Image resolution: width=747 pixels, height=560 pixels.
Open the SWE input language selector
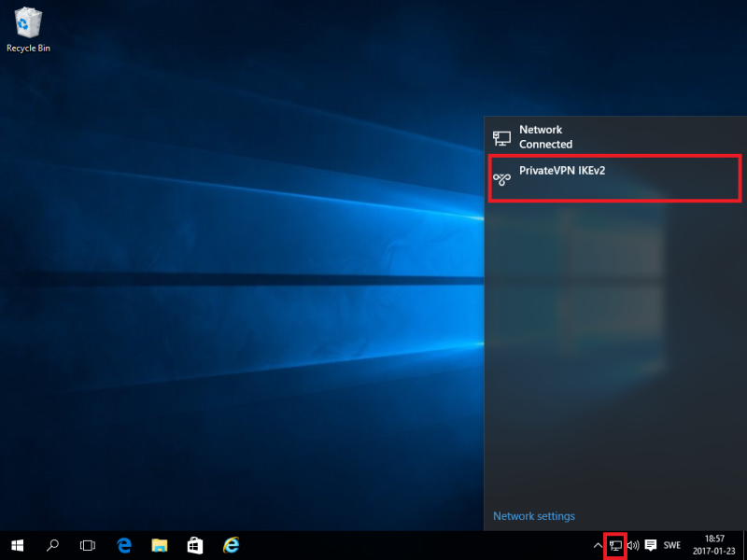(672, 545)
